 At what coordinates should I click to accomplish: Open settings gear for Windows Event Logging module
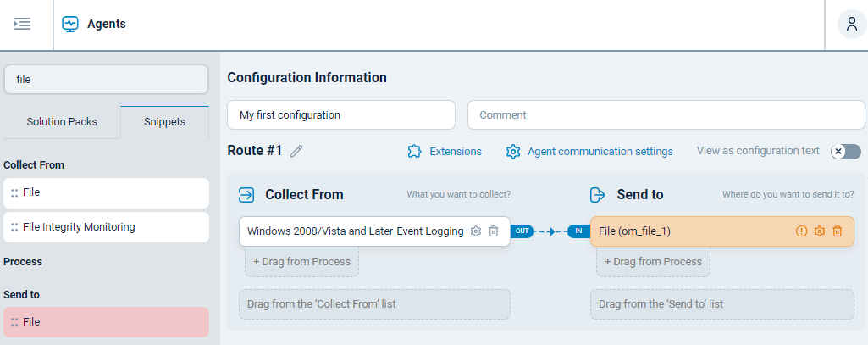pos(476,231)
